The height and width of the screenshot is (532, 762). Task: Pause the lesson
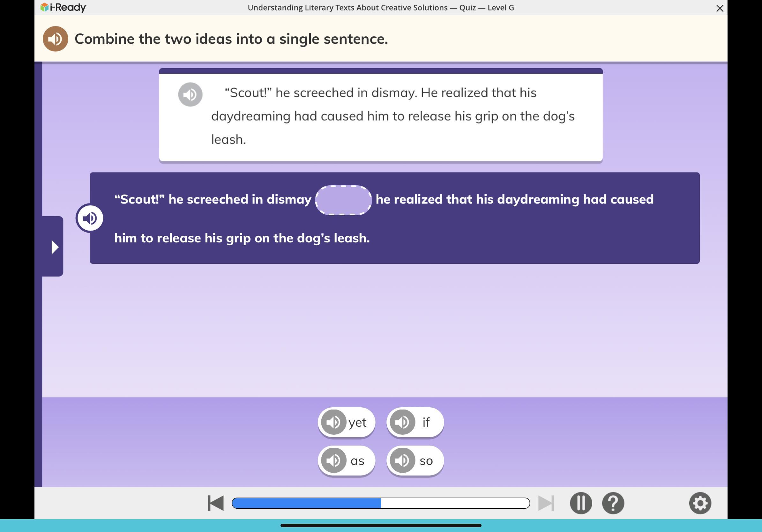581,503
